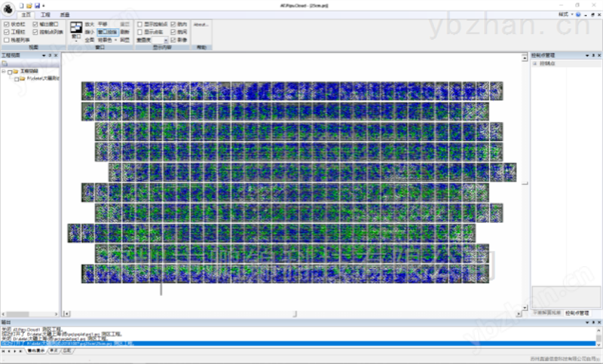Toggle checkbox of F:\data child tree node
Screen dimensions: 603x364
click(17, 79)
